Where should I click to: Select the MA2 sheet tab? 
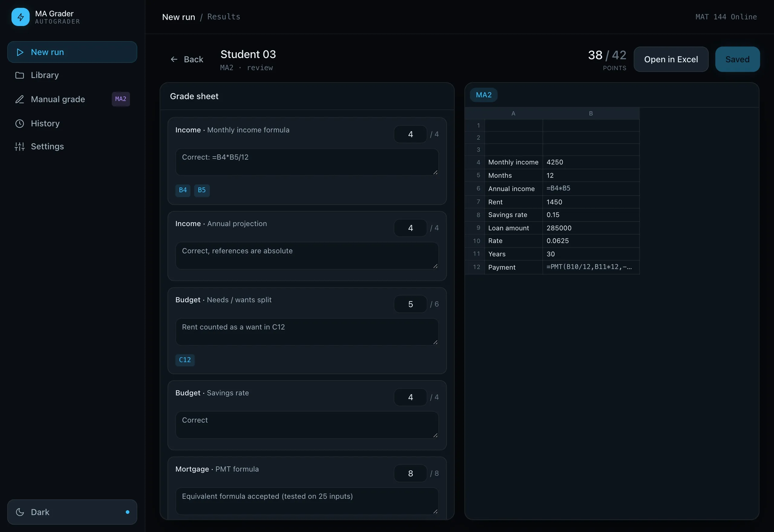(484, 95)
